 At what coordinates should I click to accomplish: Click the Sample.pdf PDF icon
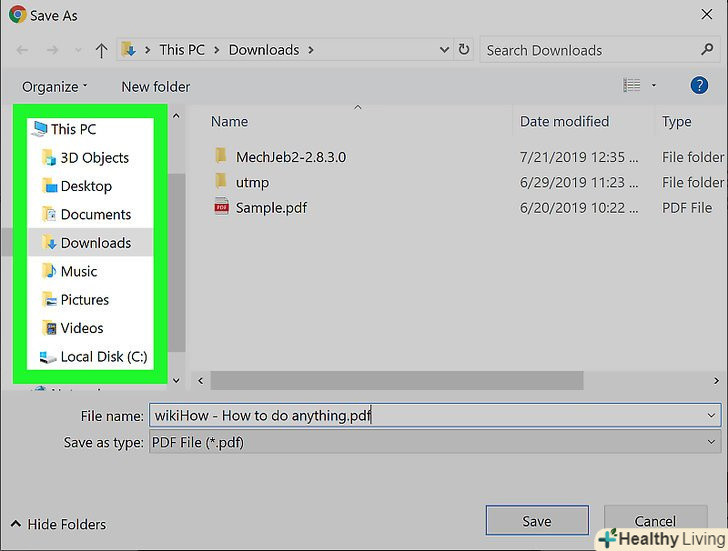tap(221, 206)
